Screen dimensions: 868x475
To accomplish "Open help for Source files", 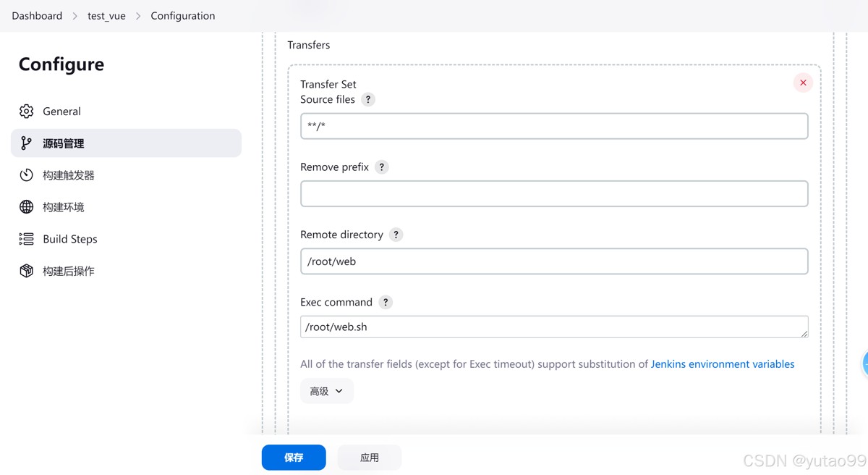I will coord(368,100).
